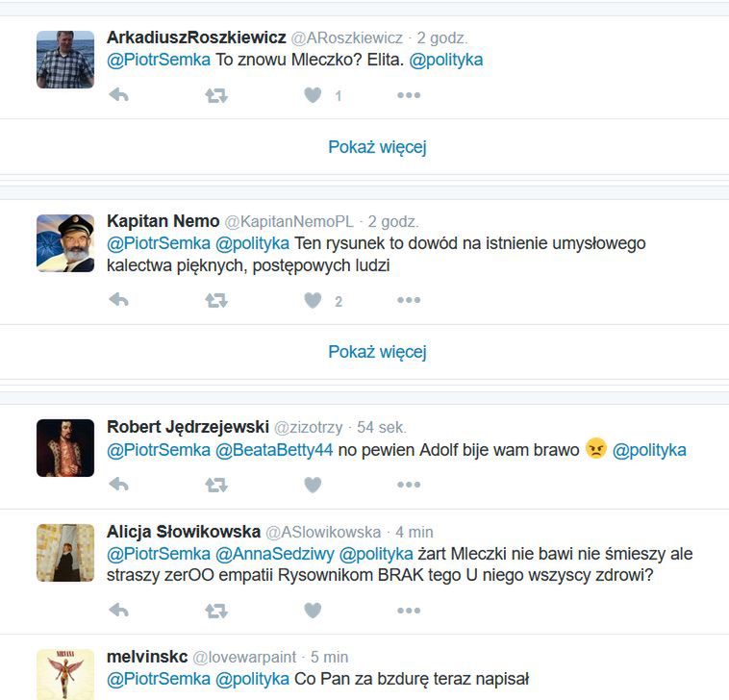This screenshot has height=700, width=729.
Task: Retweet ArkadiuszRoszkiewicz's tweet about Mleczko
Action: coord(216,95)
